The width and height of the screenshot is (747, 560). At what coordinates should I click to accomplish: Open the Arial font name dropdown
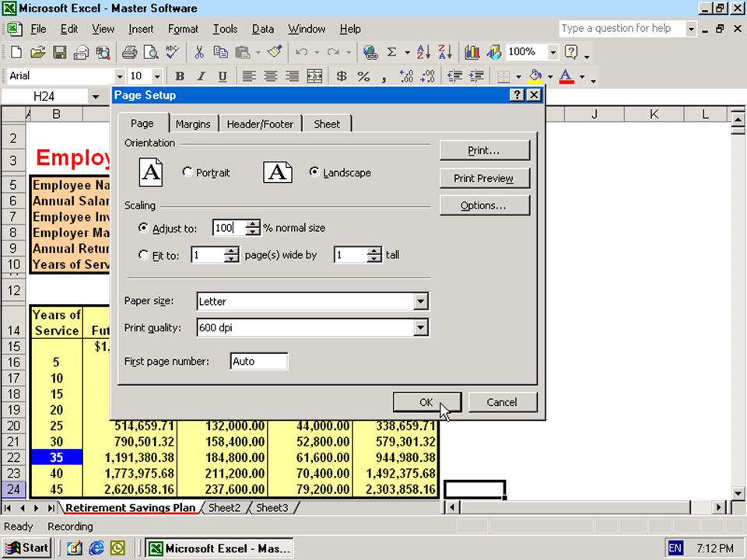(x=120, y=76)
